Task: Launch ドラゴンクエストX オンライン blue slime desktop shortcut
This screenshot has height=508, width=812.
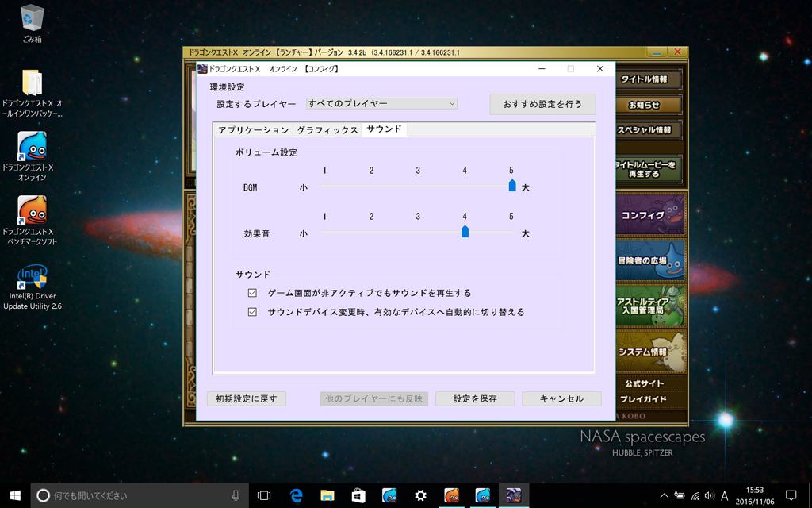Action: point(32,156)
